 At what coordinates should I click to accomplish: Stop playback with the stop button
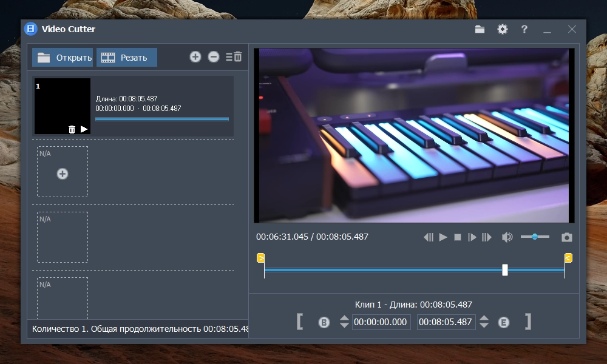458,237
